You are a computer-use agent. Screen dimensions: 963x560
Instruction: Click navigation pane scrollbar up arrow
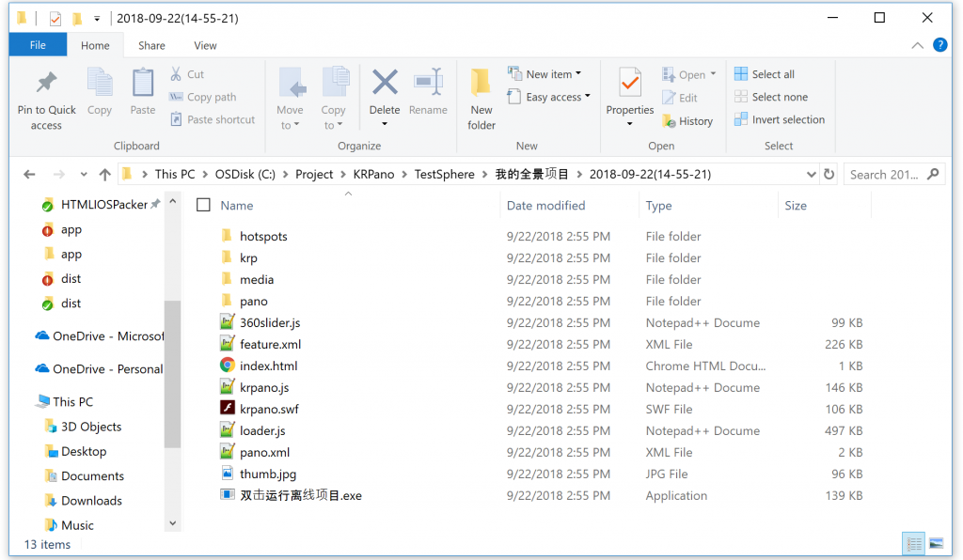[173, 201]
